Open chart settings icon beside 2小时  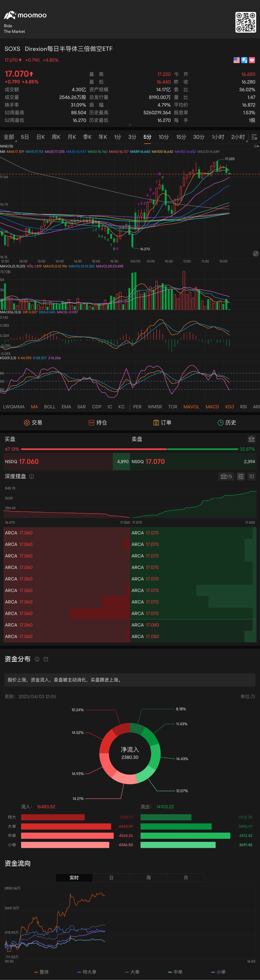(x=254, y=137)
